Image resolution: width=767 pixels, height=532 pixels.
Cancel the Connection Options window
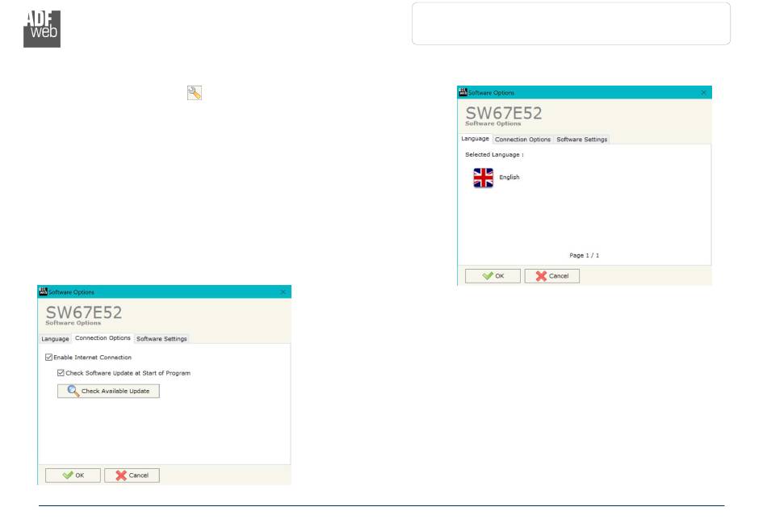[132, 475]
